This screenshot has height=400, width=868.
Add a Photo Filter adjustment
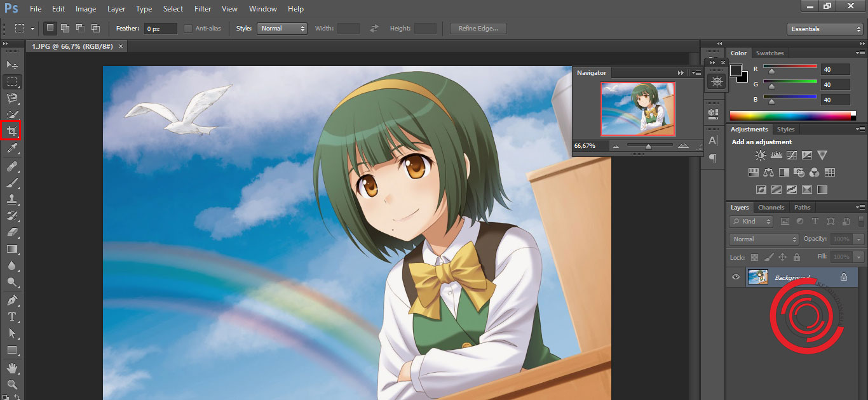[799, 172]
